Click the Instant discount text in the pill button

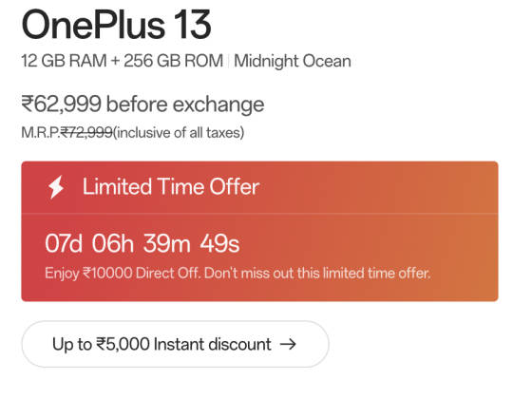(x=213, y=344)
